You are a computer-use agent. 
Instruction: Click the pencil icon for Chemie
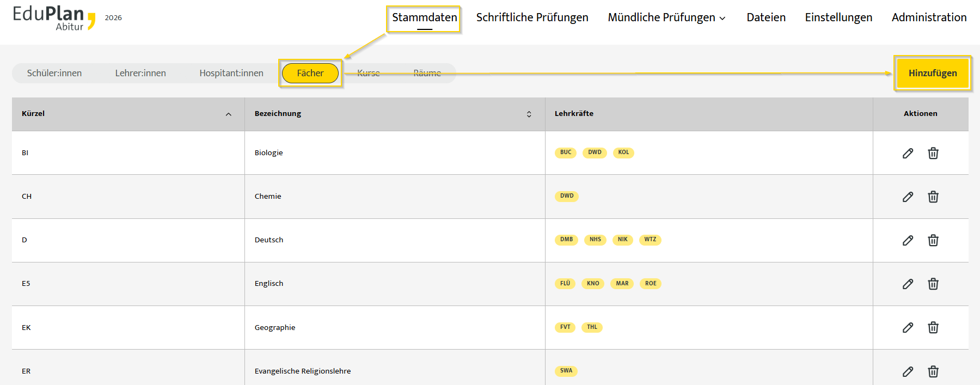click(x=908, y=197)
